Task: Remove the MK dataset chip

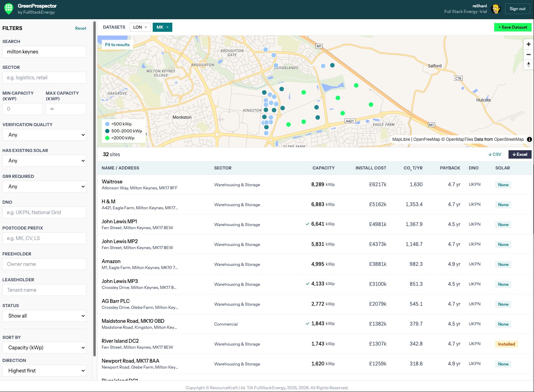Action: [x=167, y=27]
